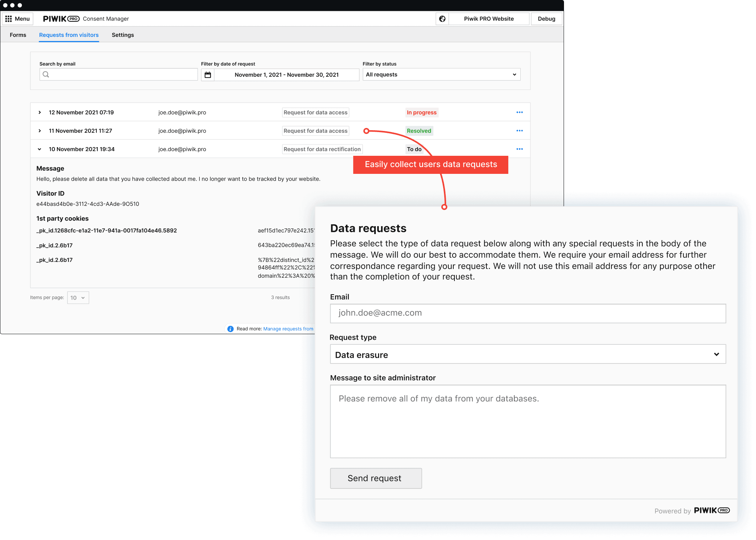Switch to the Forms tab
Screen dimensions: 756x540
18,35
